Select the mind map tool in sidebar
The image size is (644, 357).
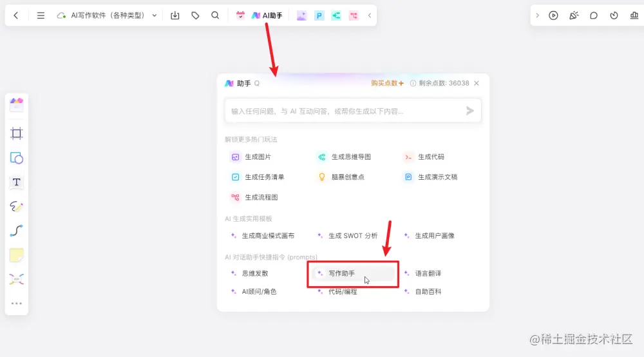pyautogui.click(x=17, y=280)
